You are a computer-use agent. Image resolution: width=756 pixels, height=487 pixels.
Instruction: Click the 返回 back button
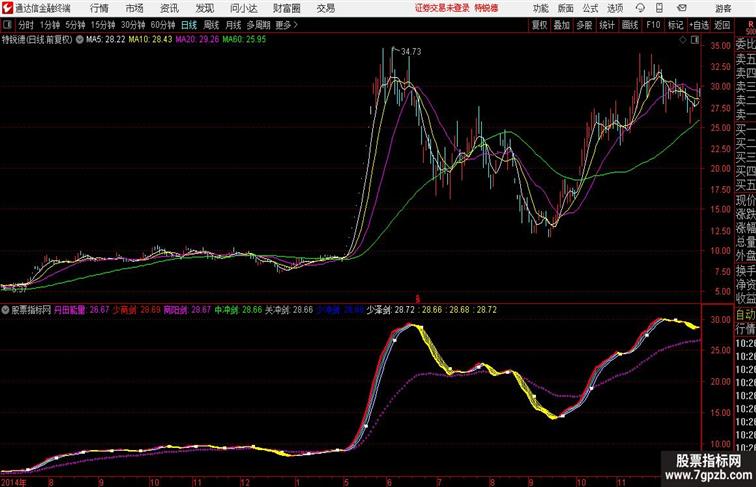pyautogui.click(x=722, y=25)
